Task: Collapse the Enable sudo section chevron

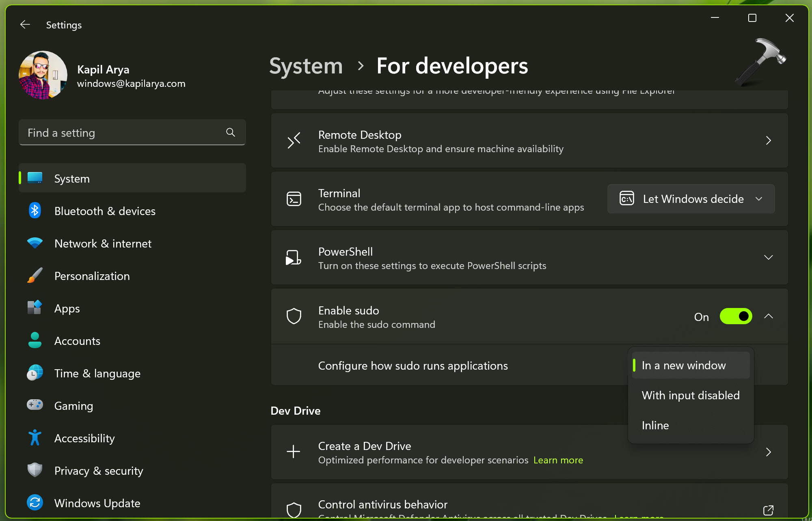Action: click(x=768, y=316)
